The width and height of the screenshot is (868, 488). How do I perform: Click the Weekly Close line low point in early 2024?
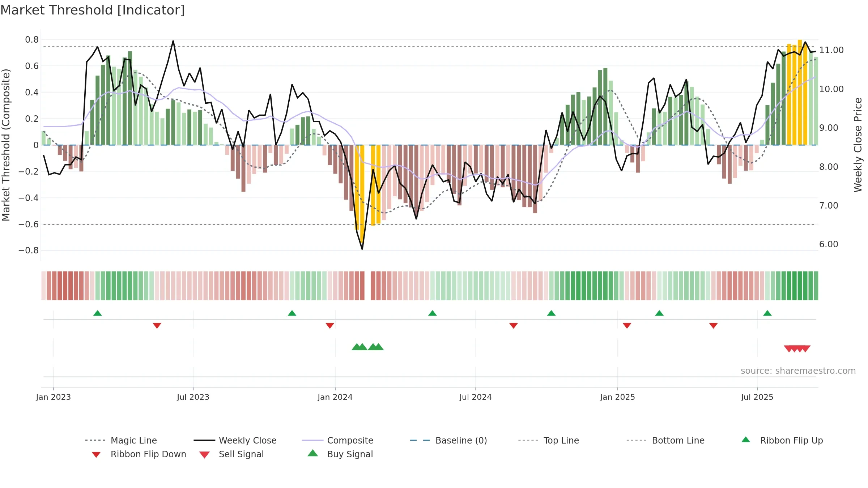pyautogui.click(x=362, y=249)
